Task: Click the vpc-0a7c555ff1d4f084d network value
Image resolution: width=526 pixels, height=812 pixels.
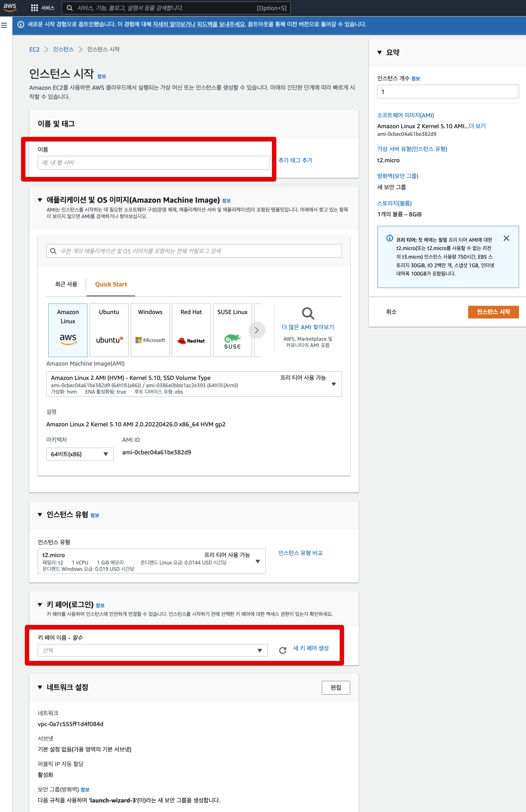Action: pos(71,724)
